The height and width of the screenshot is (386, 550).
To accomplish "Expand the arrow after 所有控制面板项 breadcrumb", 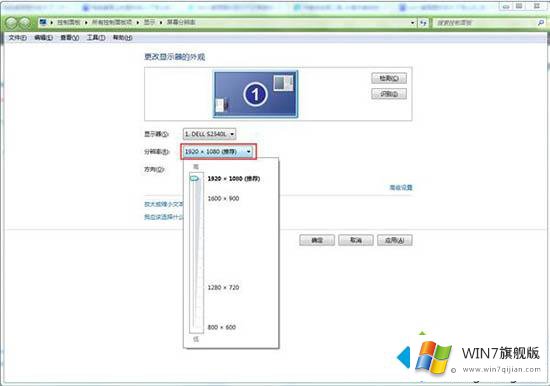I will pos(138,22).
